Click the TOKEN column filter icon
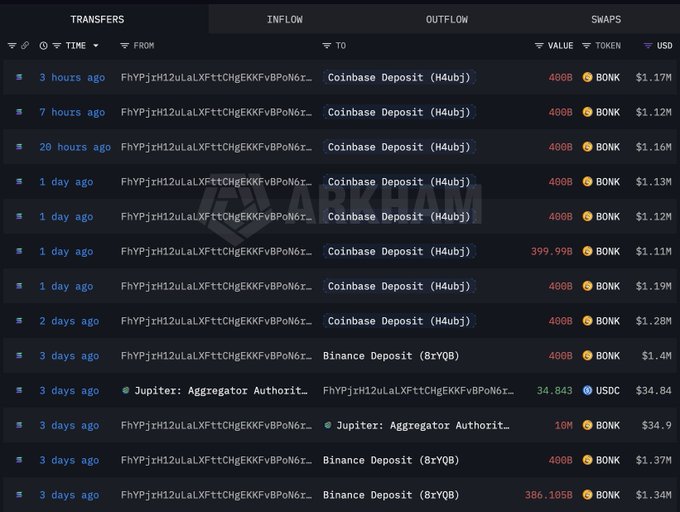This screenshot has width=680, height=512. tap(586, 46)
